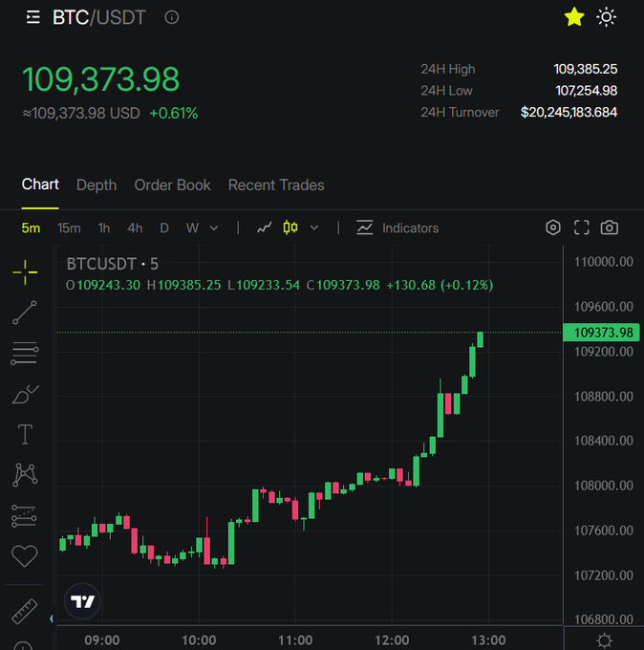
Task: Open price scale settings gear icon
Action: [x=605, y=640]
